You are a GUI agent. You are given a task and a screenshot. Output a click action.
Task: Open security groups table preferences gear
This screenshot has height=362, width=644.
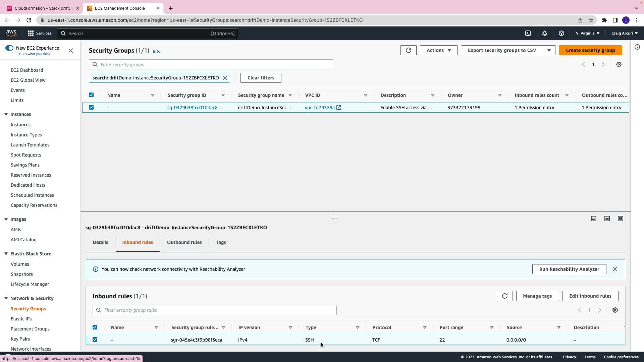point(619,64)
